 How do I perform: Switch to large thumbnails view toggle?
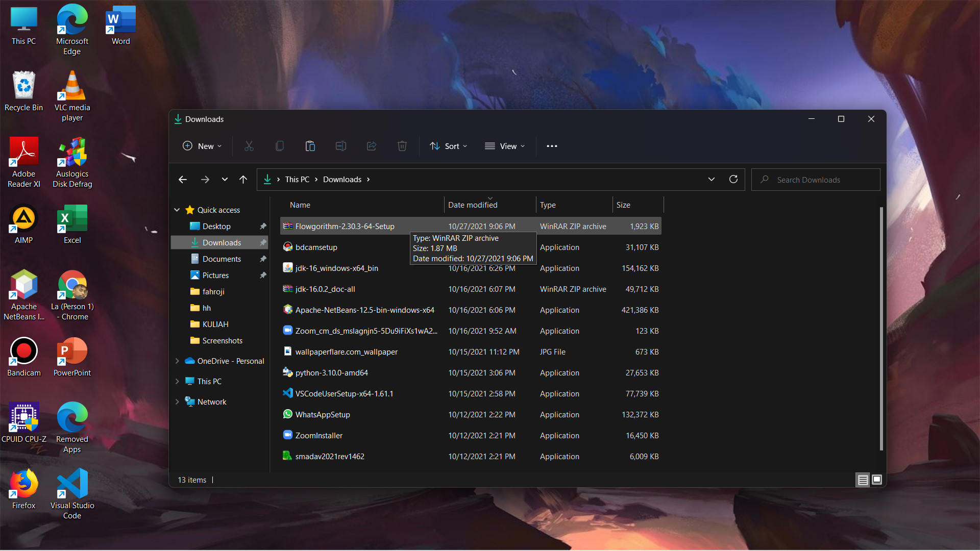[877, 480]
